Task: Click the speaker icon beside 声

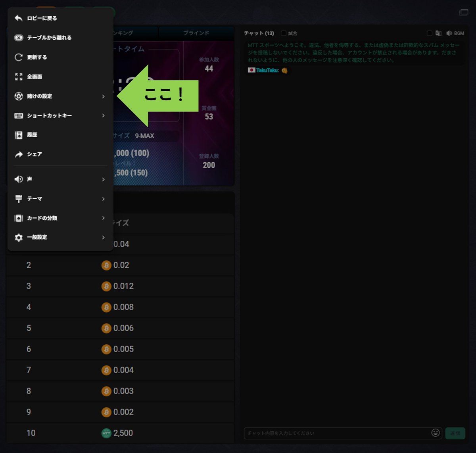Action: pyautogui.click(x=19, y=179)
